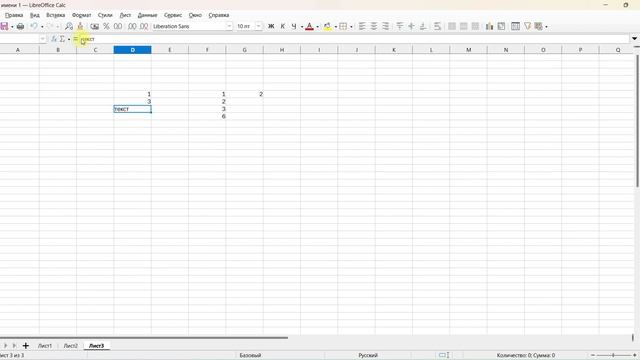Click the add decimal place icon
This screenshot has width=640, height=360.
coord(132,26)
